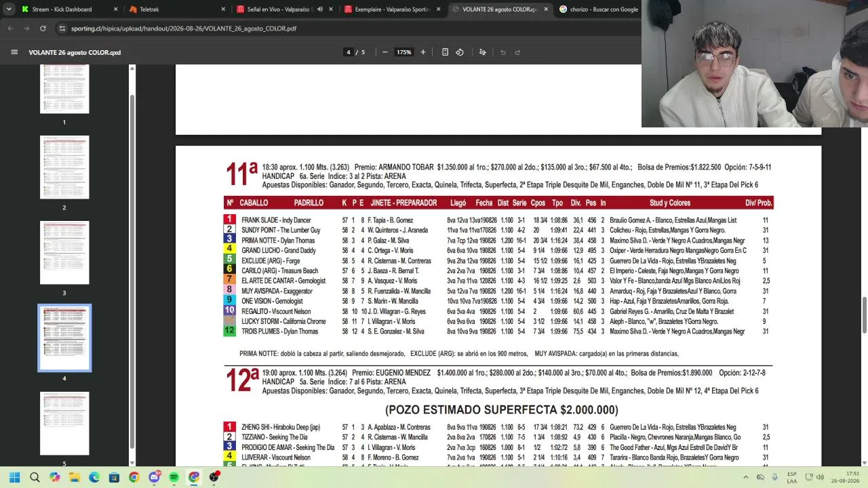This screenshot has height=488, width=868.
Task: Edit the current page number field
Action: [x=349, y=52]
